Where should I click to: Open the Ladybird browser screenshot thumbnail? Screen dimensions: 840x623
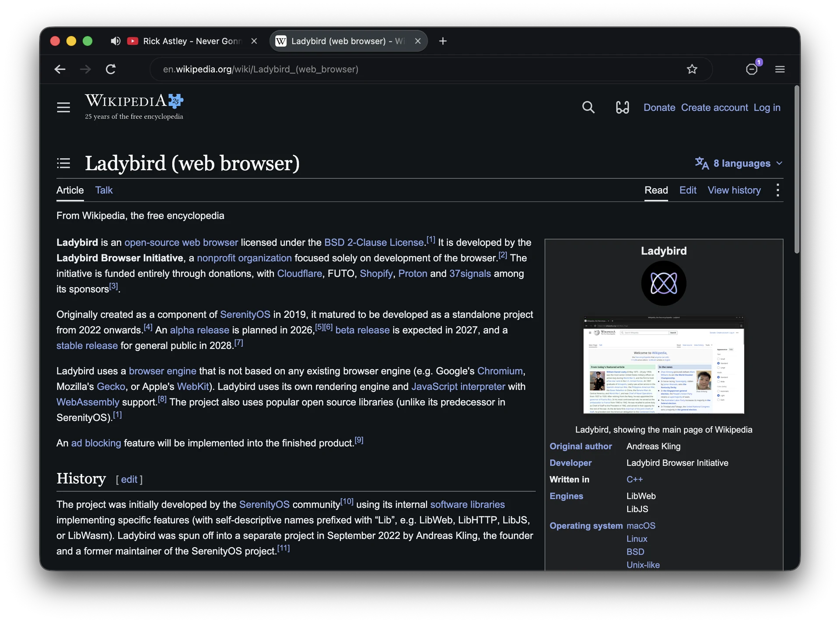(x=664, y=364)
